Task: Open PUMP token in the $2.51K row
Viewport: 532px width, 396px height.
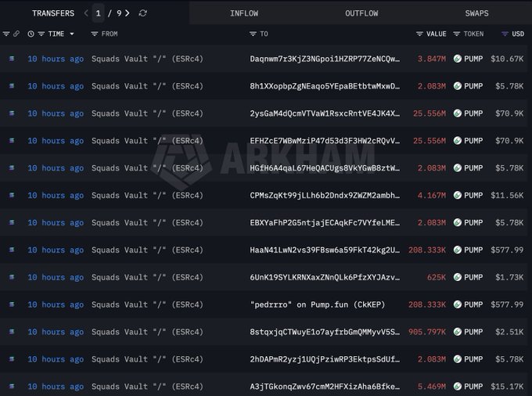Action: [x=468, y=332]
